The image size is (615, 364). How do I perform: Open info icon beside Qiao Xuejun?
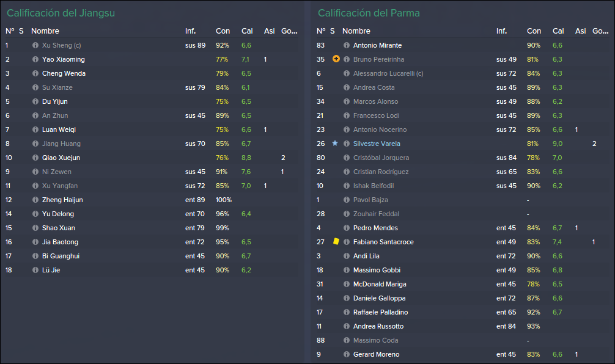(35, 158)
